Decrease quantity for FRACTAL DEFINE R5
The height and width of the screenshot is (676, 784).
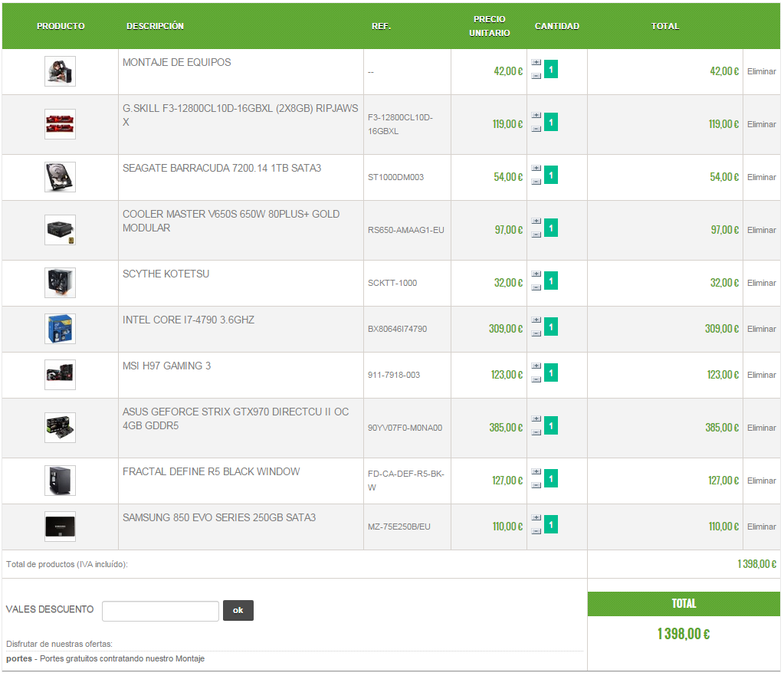pos(536,486)
